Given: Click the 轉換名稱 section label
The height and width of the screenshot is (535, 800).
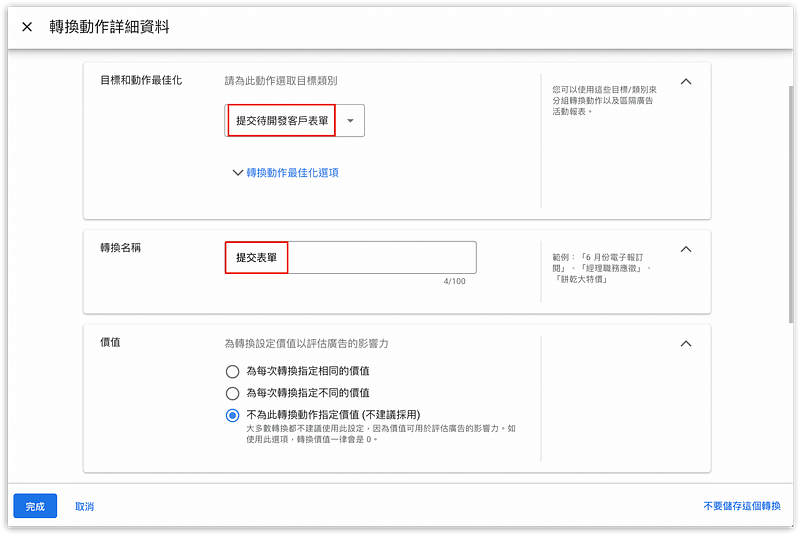Looking at the screenshot, I should tap(120, 248).
